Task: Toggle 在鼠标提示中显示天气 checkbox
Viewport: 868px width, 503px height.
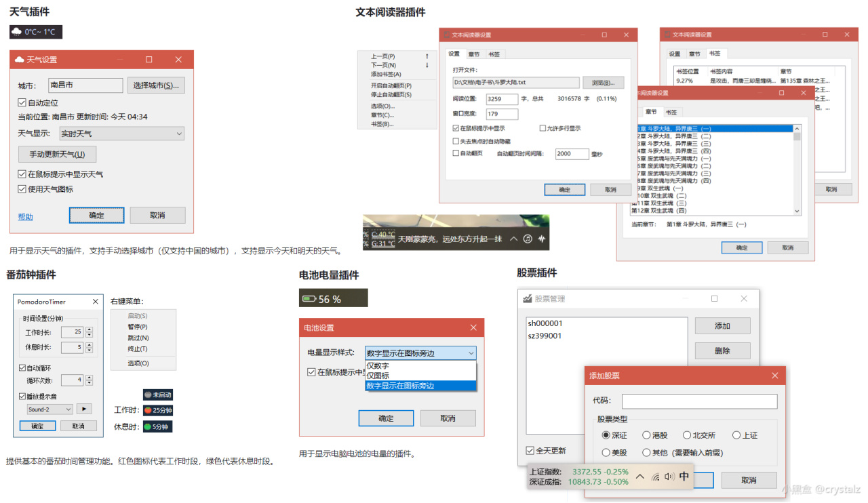Action: point(22,174)
